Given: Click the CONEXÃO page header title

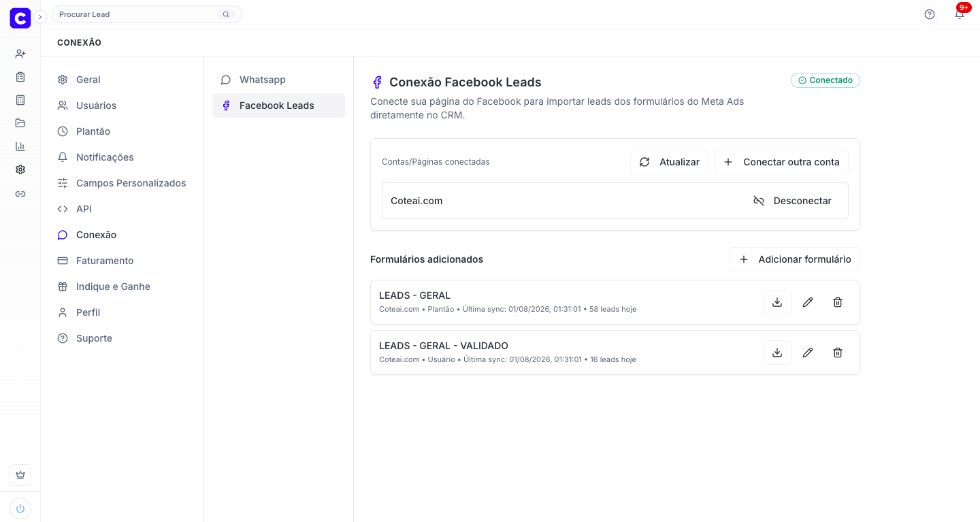Looking at the screenshot, I should [79, 43].
